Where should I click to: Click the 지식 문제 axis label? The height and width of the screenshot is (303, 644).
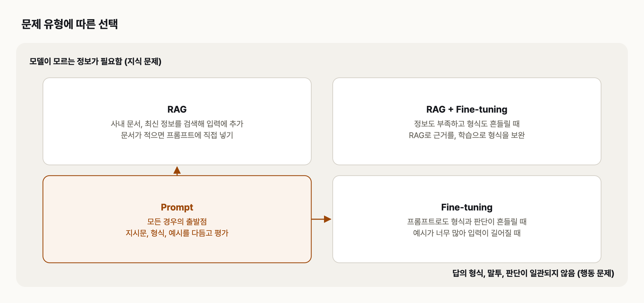(x=95, y=62)
